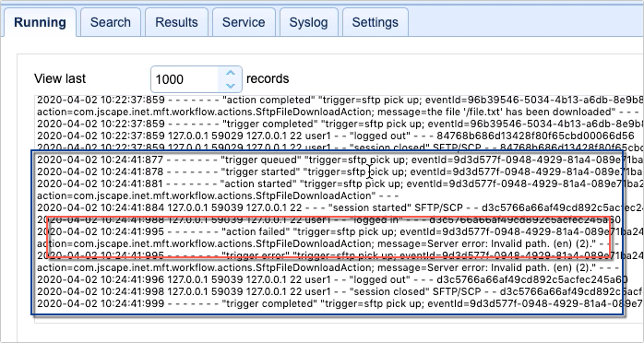Viewport: 644px width, 343px height.
Task: Switch to the Running tab
Action: coord(40,22)
